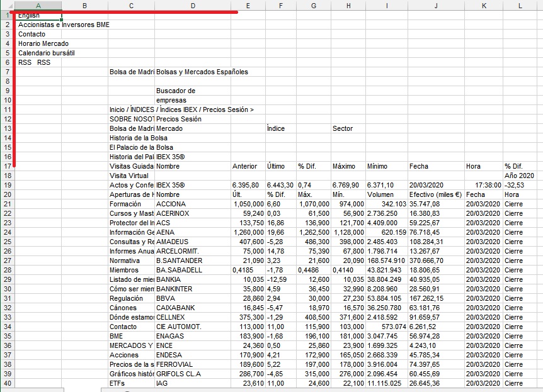Click the 'Sector' cell
This screenshot has height=392, width=543.
[348, 128]
